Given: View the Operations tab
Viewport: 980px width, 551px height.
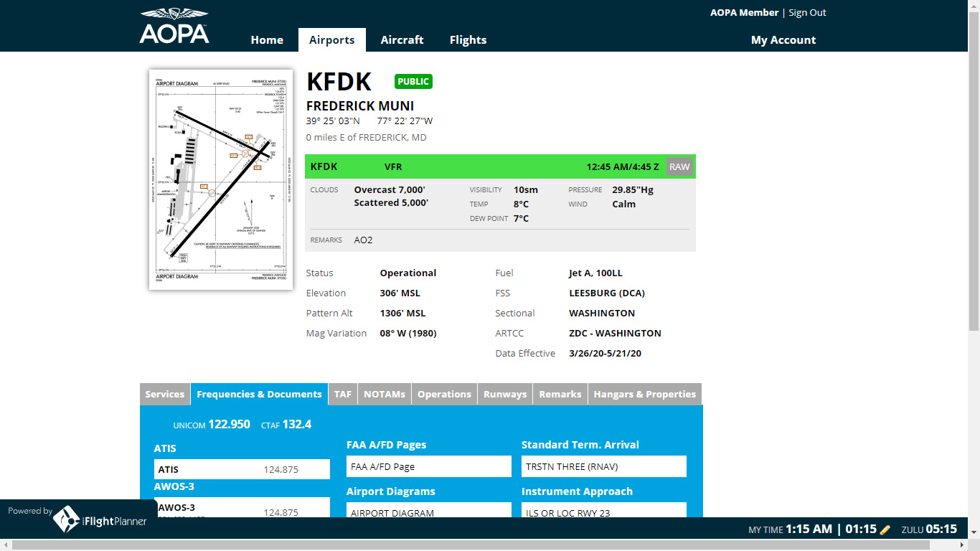Looking at the screenshot, I should (443, 394).
